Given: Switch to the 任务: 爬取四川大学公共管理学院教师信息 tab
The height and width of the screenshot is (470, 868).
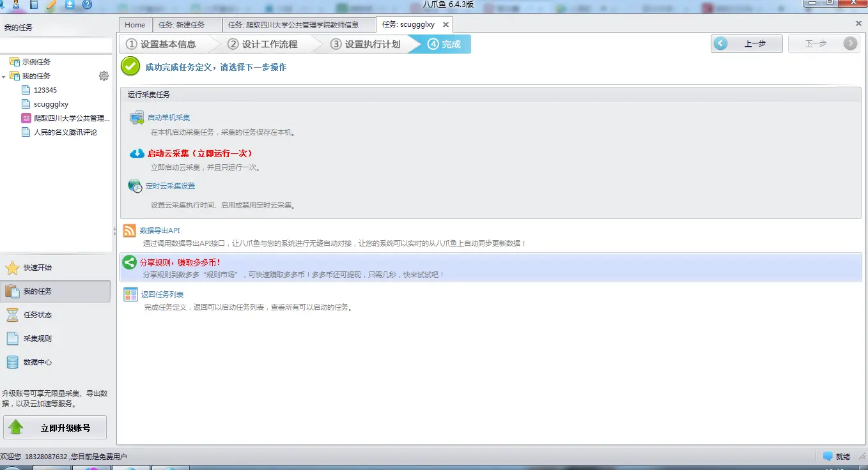Looking at the screenshot, I should coord(299,25).
